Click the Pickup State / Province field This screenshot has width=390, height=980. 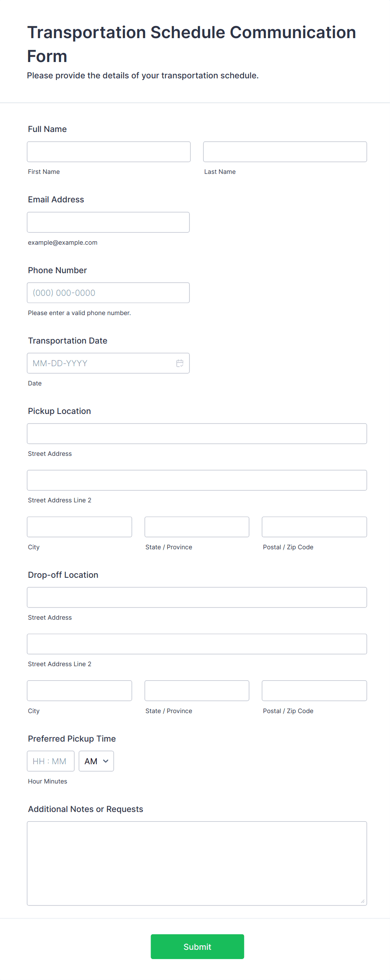click(x=197, y=527)
